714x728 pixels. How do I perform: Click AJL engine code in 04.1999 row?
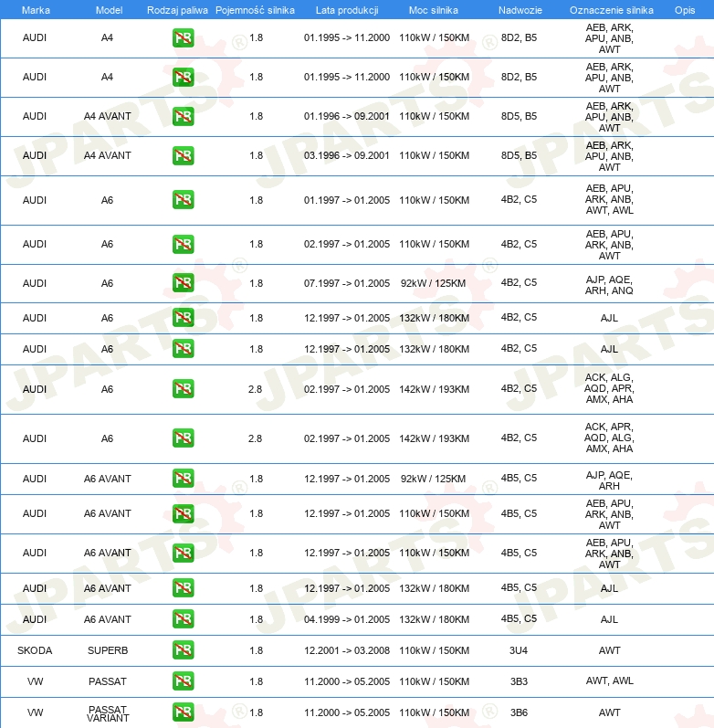tap(609, 619)
